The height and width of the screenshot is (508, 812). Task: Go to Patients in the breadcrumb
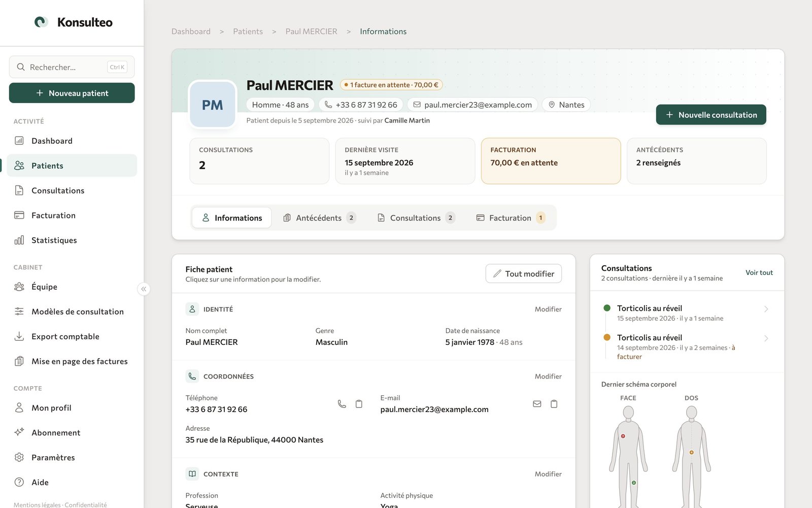pyautogui.click(x=248, y=31)
